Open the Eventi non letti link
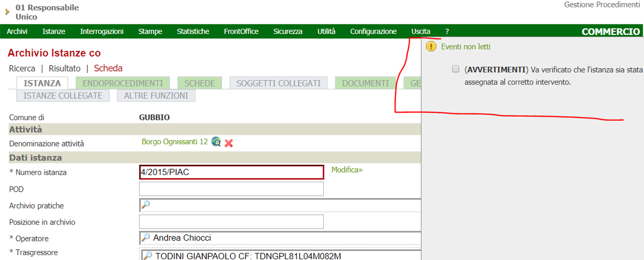 tap(466, 47)
